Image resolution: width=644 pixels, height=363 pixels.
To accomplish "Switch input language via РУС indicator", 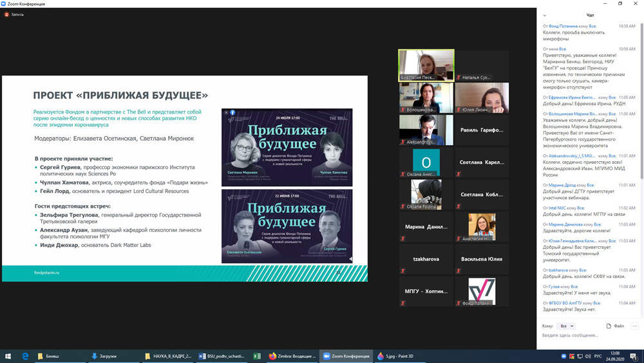I will point(598,356).
